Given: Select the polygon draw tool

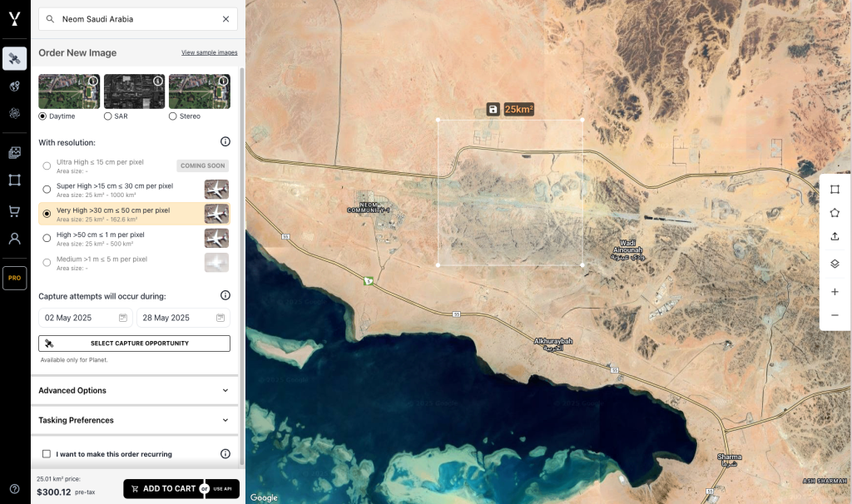Looking at the screenshot, I should pos(835,213).
